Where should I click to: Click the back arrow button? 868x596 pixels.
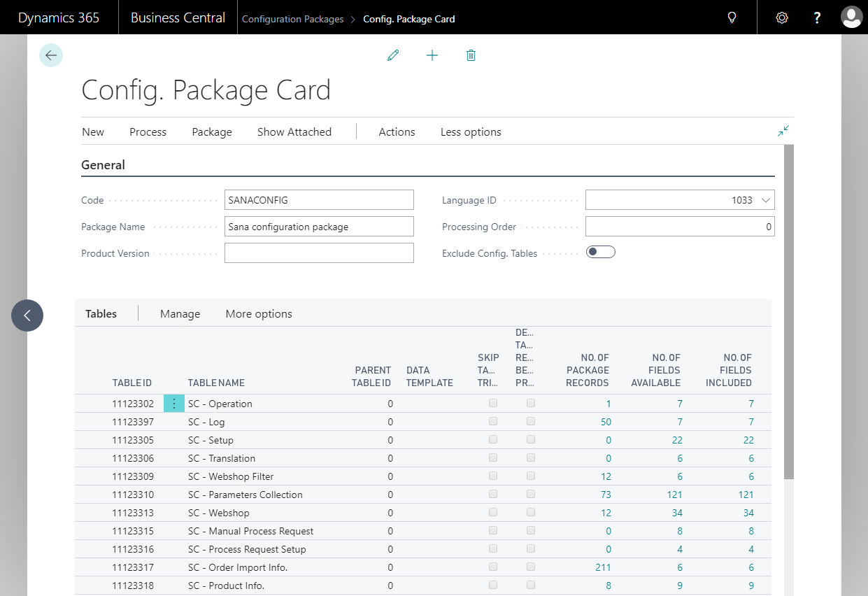[x=51, y=55]
